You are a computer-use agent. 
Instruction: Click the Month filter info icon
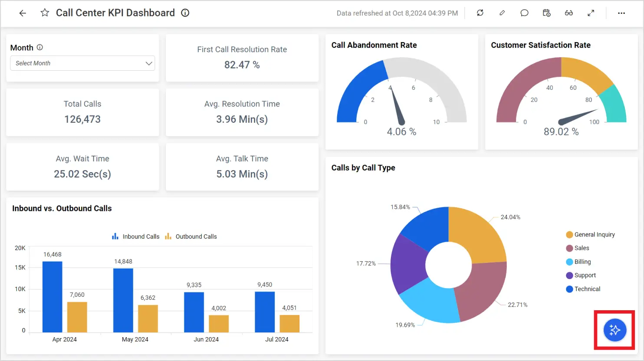(x=40, y=47)
